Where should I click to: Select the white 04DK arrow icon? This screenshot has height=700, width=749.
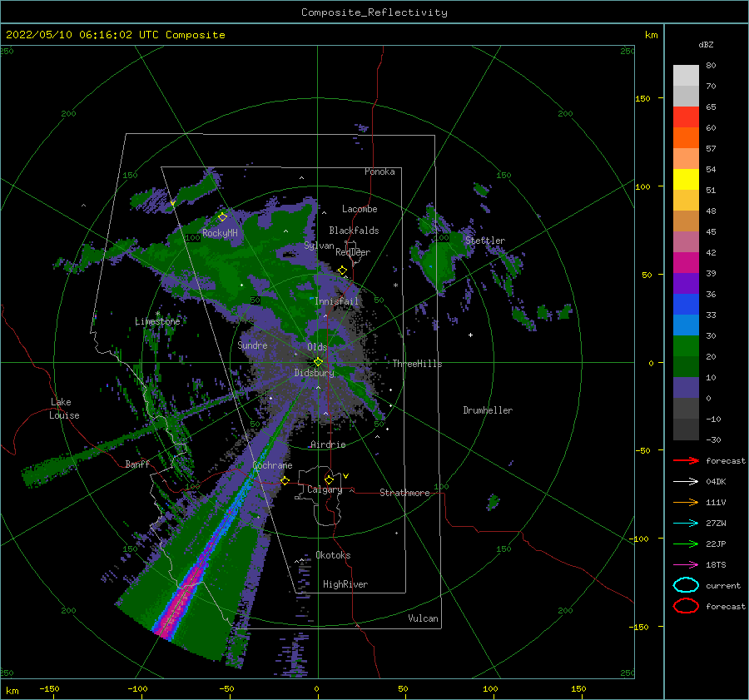[x=686, y=482]
